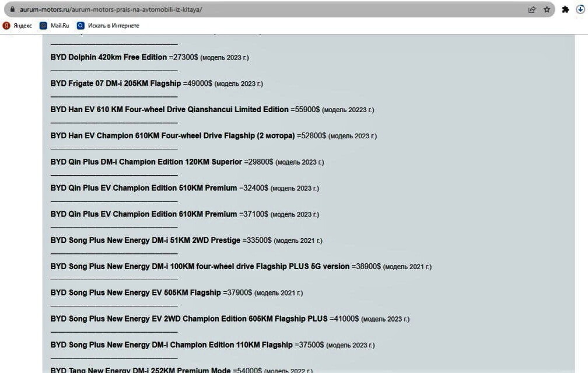Click the =33500$ price value
Image resolution: width=588 pixels, height=373 pixels.
pos(257,240)
